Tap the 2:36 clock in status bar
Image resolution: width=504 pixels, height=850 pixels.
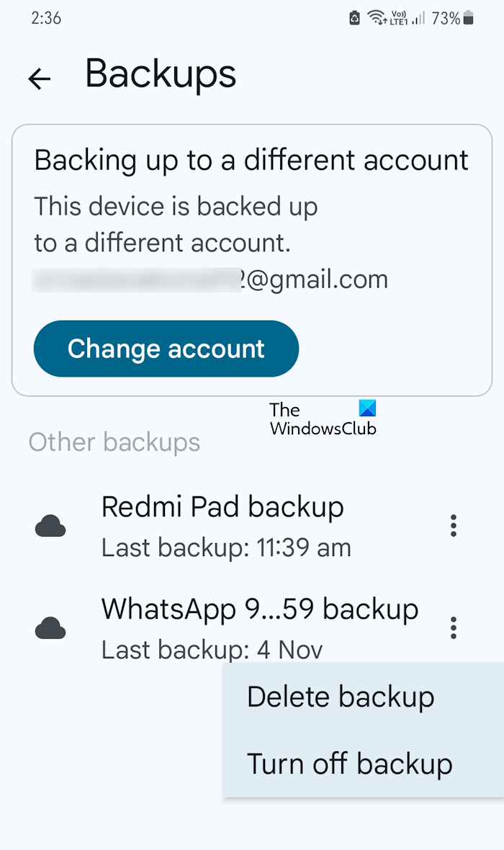pyautogui.click(x=46, y=18)
